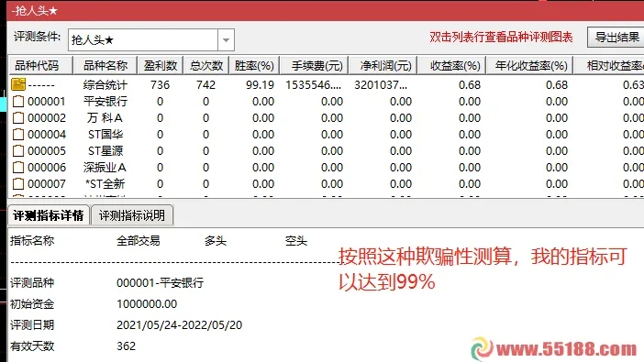
Task: Click stock code 000006 cell
Action: (x=47, y=167)
